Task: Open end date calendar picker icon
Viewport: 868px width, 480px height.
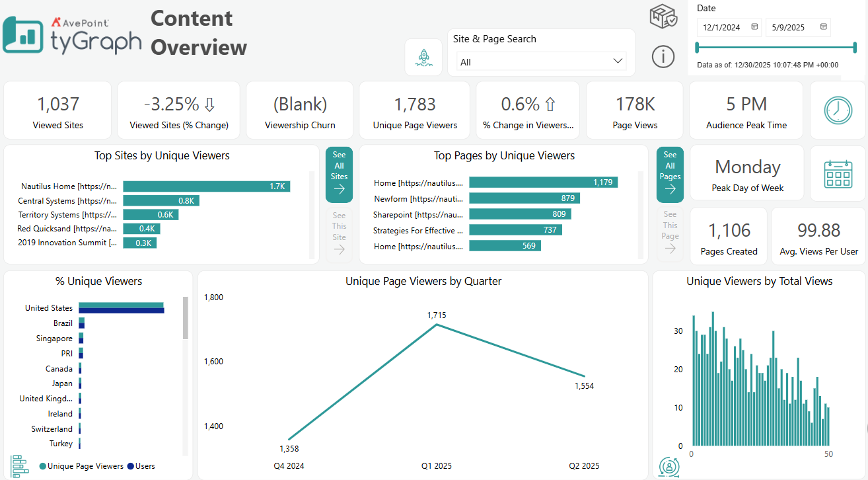Action: (822, 27)
